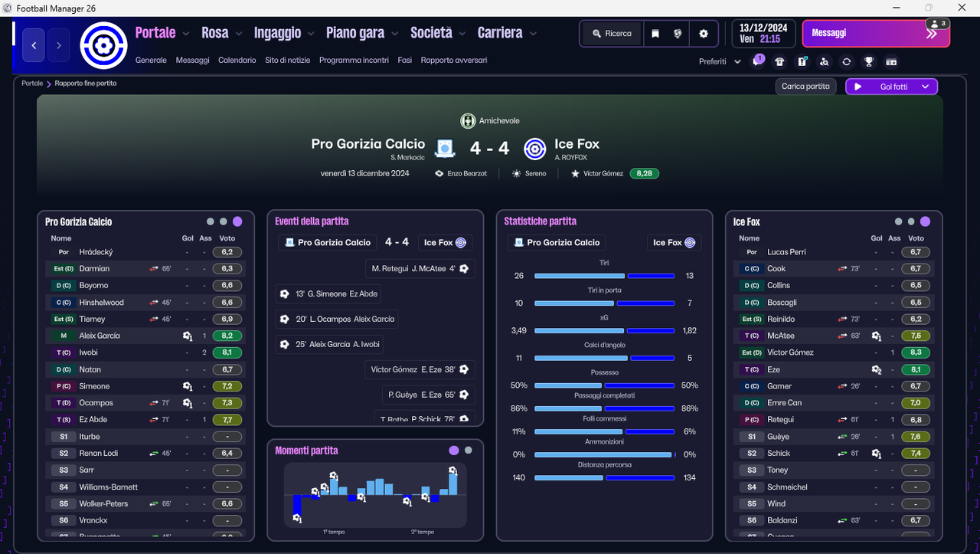This screenshot has width=980, height=554.
Task: Expand the Carriera menu chevron
Action: pyautogui.click(x=533, y=34)
